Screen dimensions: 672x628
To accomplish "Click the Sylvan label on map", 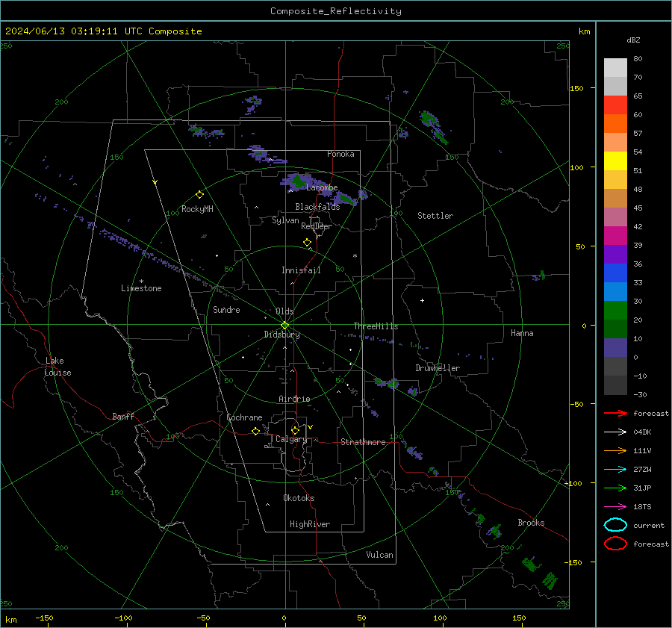I will pyautogui.click(x=285, y=220).
